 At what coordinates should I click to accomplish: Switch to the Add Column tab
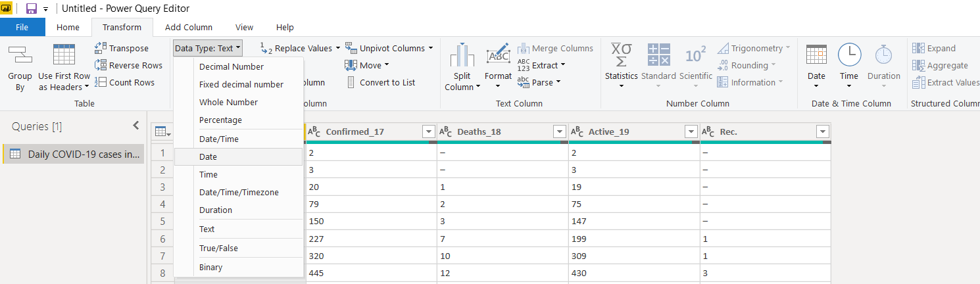(x=189, y=27)
